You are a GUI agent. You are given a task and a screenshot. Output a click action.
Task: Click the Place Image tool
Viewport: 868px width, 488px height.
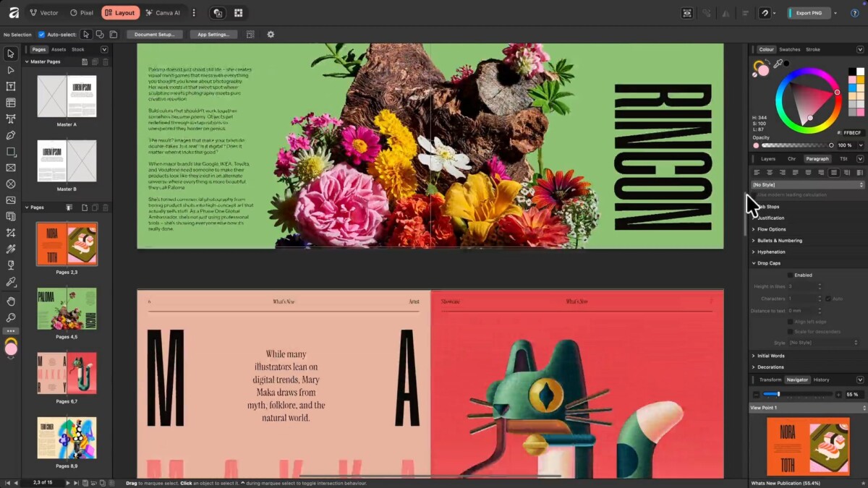coord(11,200)
